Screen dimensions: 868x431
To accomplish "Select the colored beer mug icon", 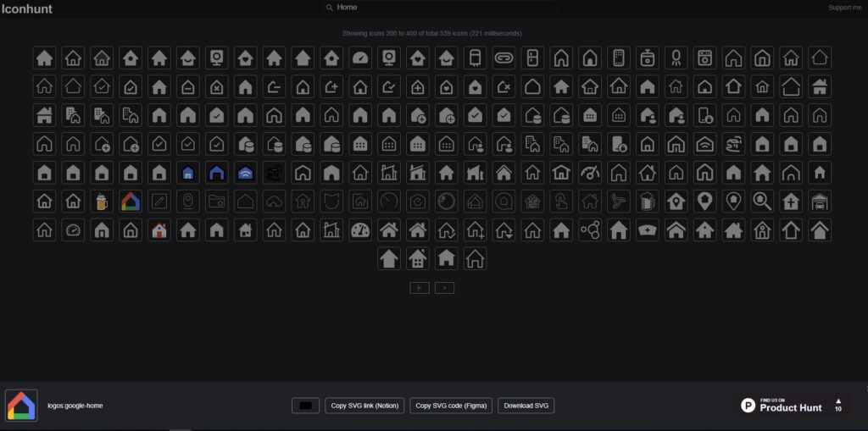I will tap(102, 201).
